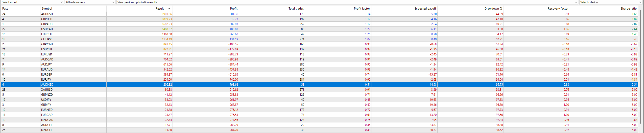The height and width of the screenshot is (133, 644).
Task: Select the AUDUSD result row
Action: (319, 14)
